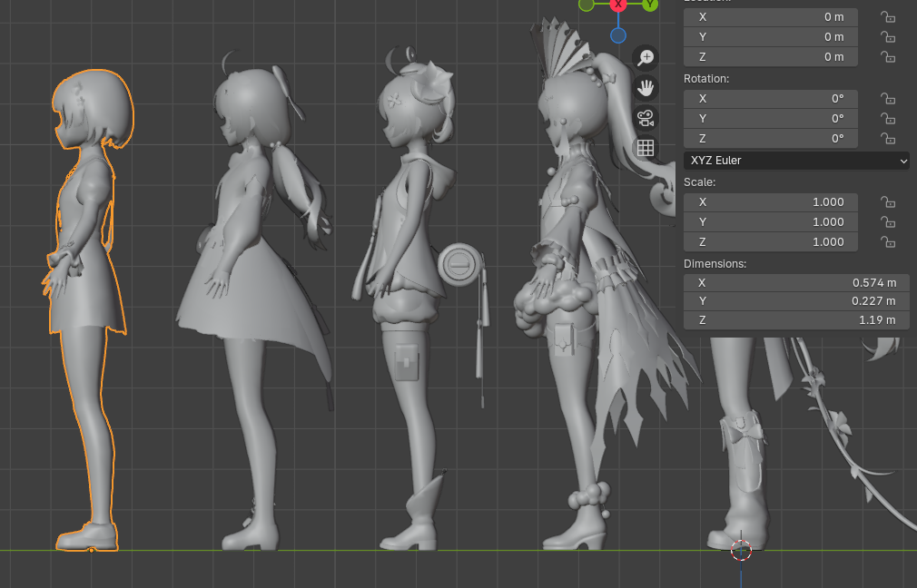Lock the Rotation Z value
This screenshot has height=588, width=917.
click(888, 139)
